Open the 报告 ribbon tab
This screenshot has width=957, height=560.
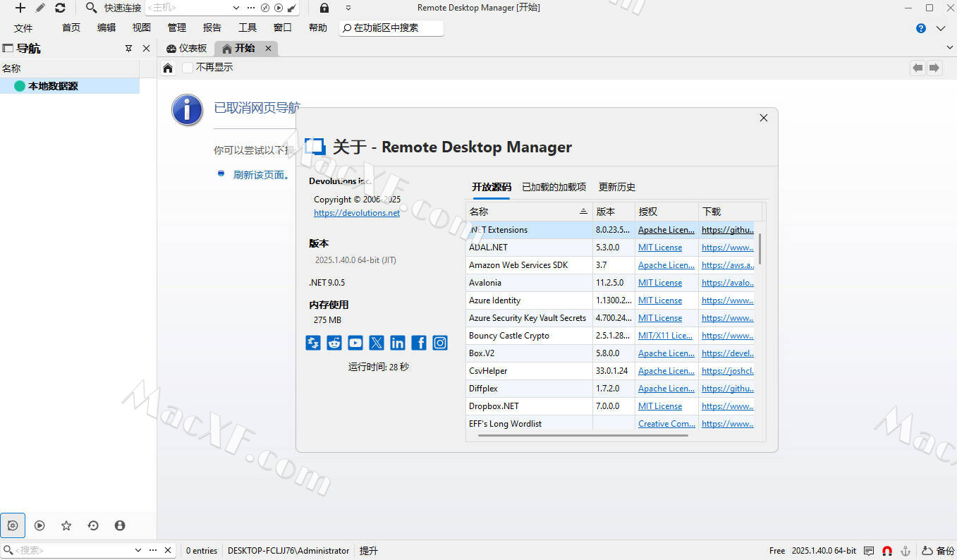coord(212,28)
